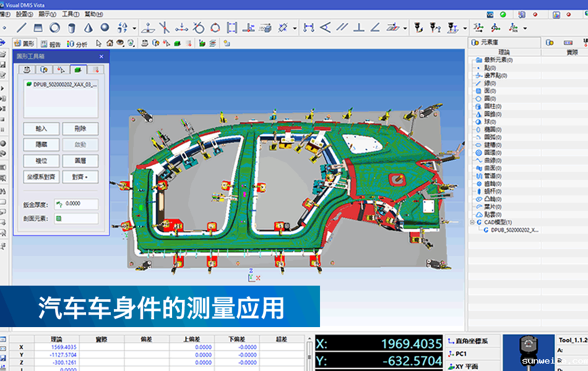Switch to the 報告 tab

coord(51,44)
